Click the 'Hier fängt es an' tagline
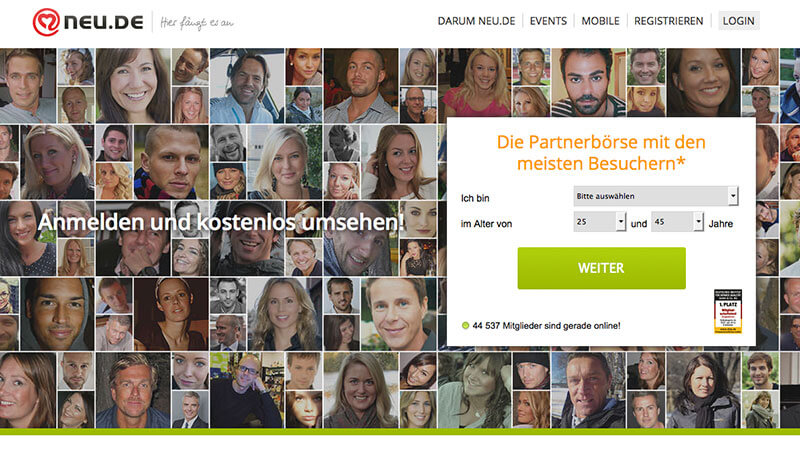 197,23
